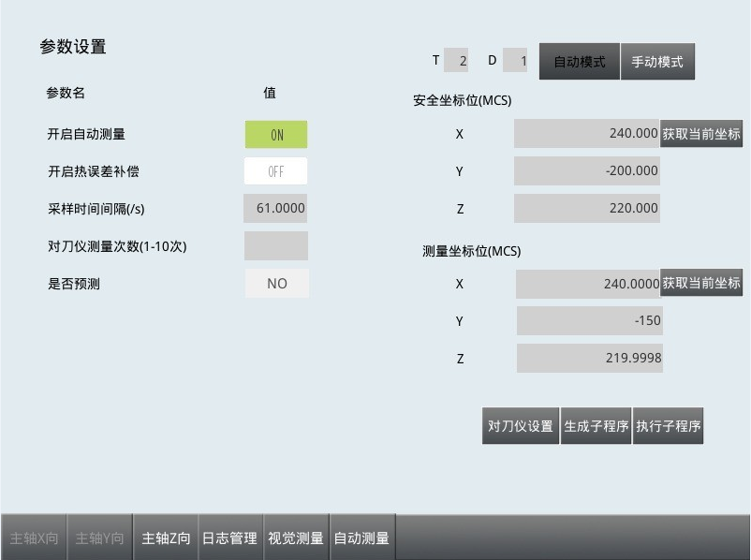This screenshot has height=560, width=751.
Task: Switch to 手动模式
Action: (x=657, y=62)
